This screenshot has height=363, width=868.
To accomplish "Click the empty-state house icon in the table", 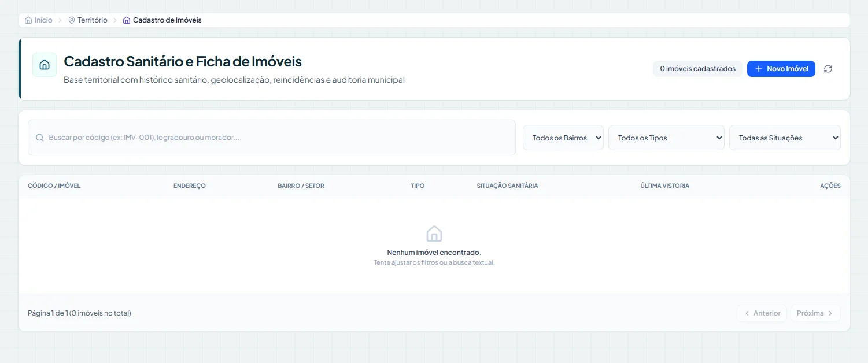I will pyautogui.click(x=434, y=234).
